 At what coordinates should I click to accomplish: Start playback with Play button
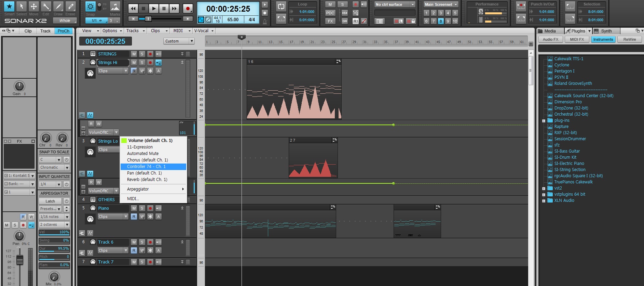[x=154, y=9]
